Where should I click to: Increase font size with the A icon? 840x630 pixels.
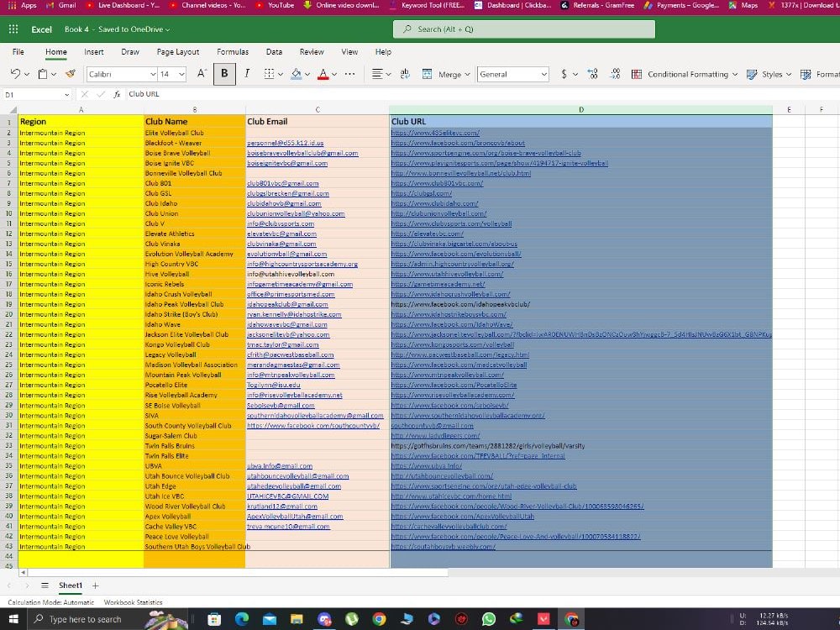point(202,74)
